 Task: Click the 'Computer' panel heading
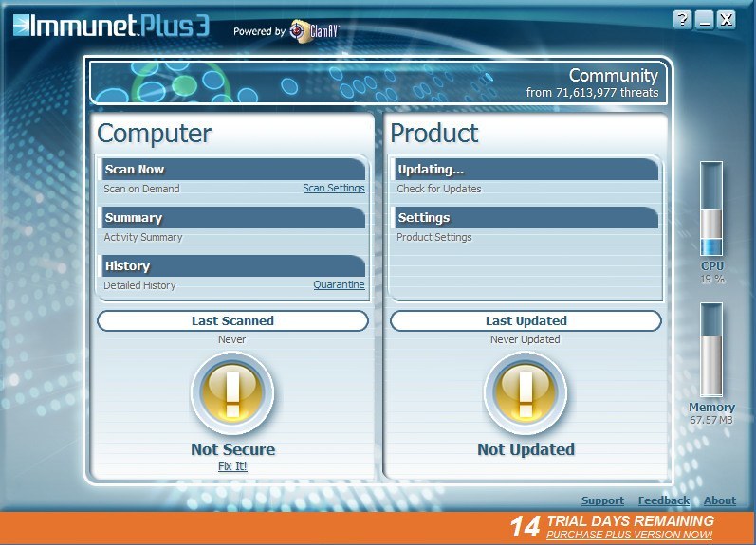pos(155,134)
